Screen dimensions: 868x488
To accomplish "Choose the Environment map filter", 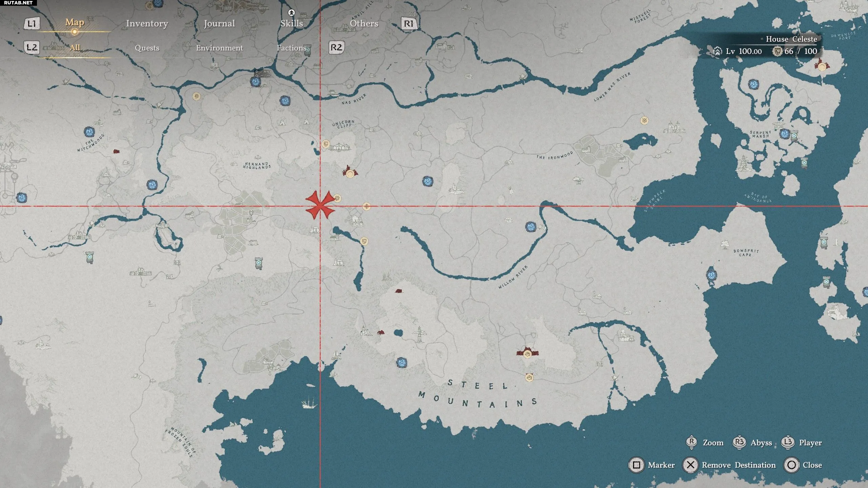I will (219, 48).
